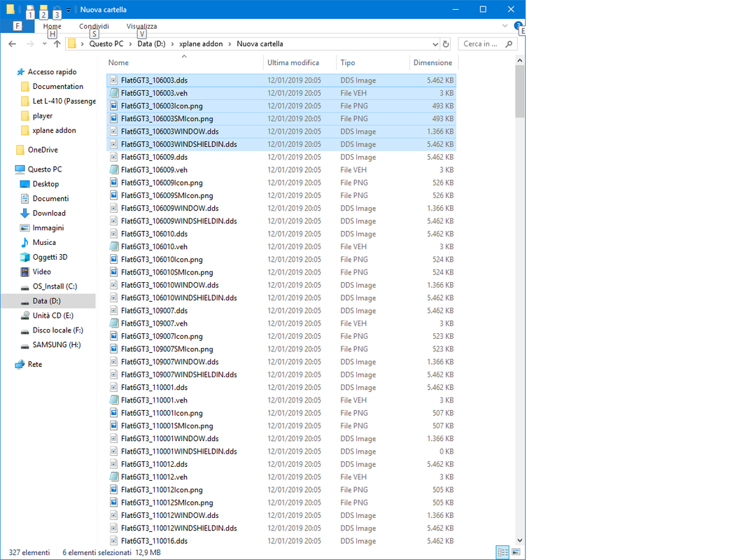
Task: Click xplane addon breadcrumb
Action: [x=201, y=43]
